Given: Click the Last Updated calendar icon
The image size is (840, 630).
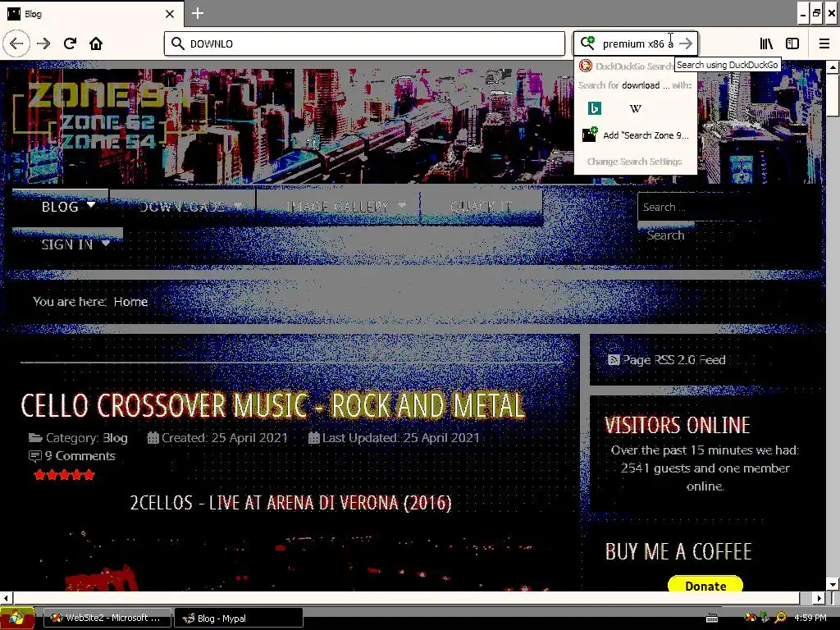Looking at the screenshot, I should tap(314, 438).
